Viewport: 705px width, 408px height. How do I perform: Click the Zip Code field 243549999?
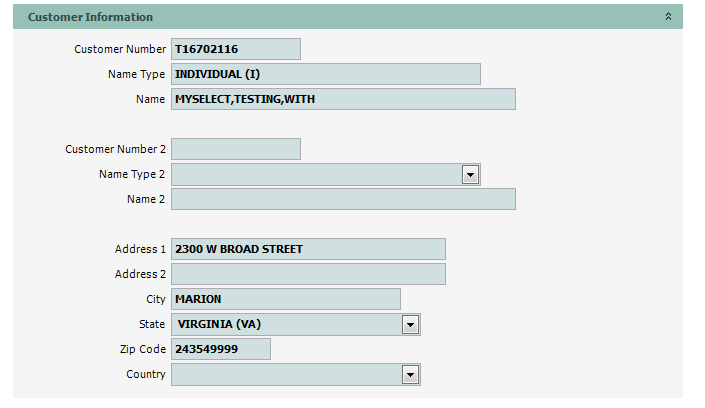pyautogui.click(x=220, y=349)
